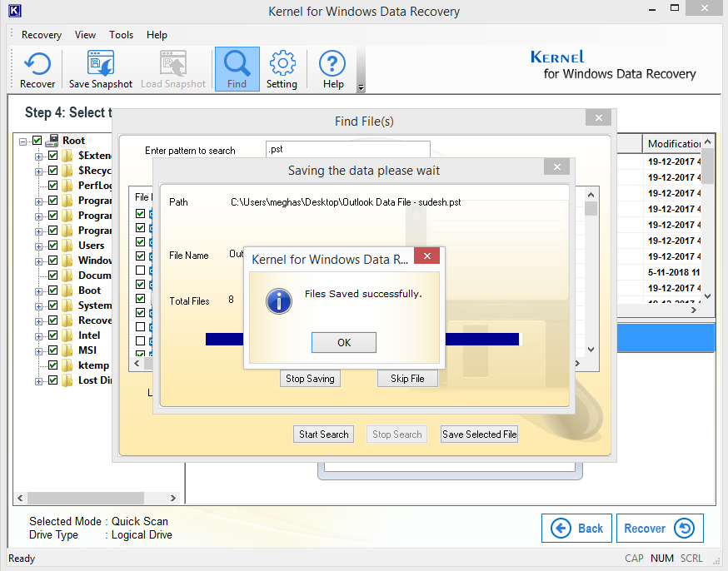Open the Recovery menu
This screenshot has width=728, height=571.
pos(42,35)
